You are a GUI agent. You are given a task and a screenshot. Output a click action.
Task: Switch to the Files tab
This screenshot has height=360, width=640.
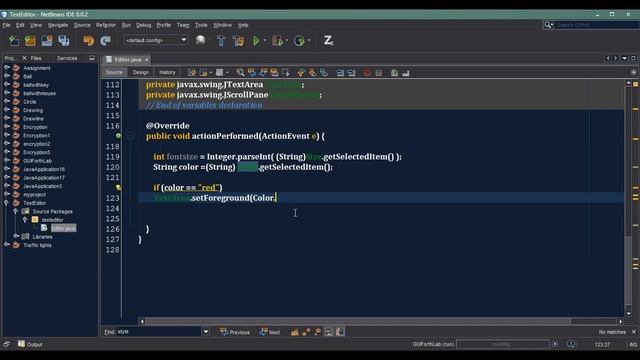36,58
